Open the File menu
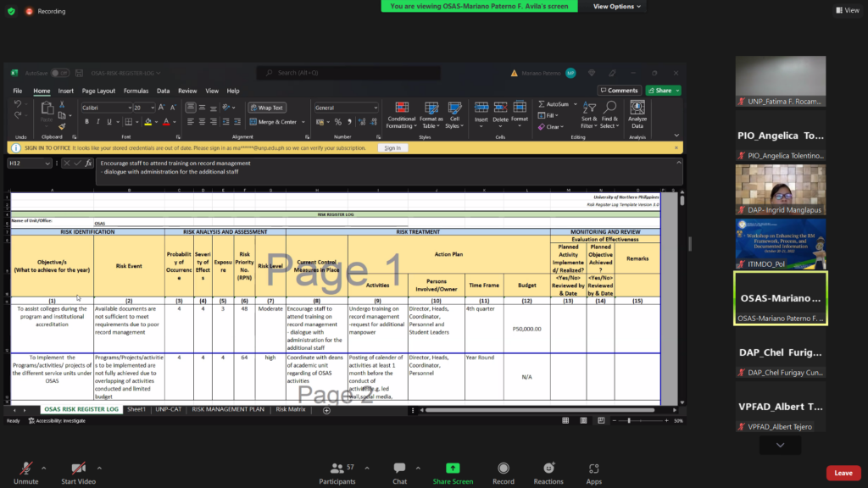The height and width of the screenshot is (488, 868). tap(18, 91)
